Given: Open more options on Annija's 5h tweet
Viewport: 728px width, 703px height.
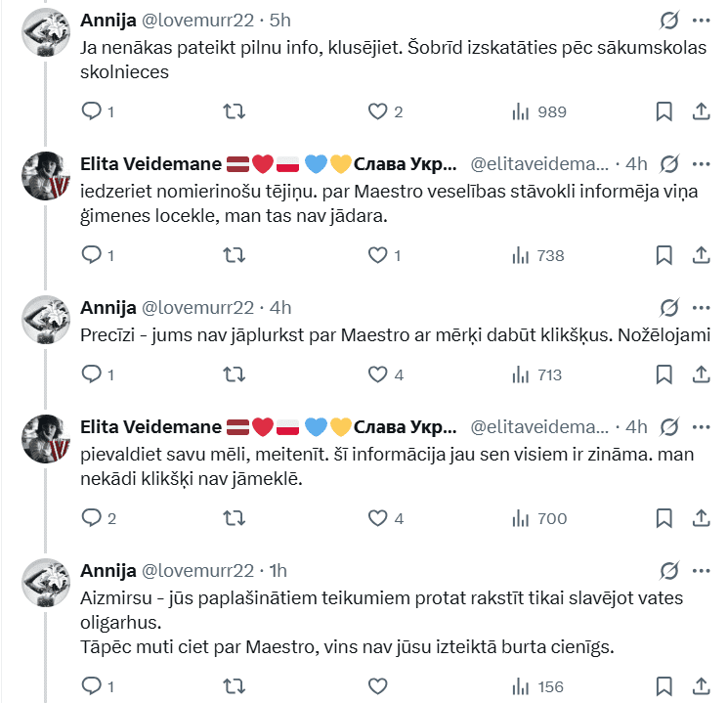Looking at the screenshot, I should (701, 20).
